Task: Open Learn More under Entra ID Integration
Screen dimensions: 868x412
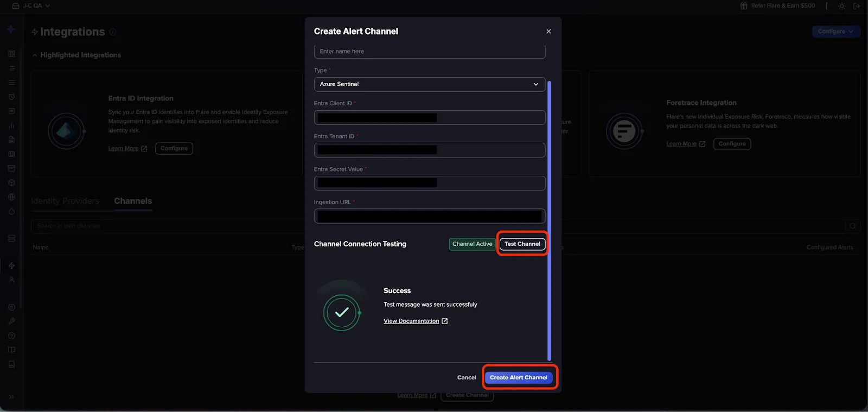Action: tap(127, 149)
